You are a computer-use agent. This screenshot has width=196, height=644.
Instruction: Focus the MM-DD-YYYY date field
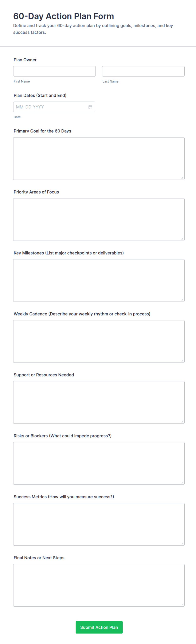tap(54, 107)
